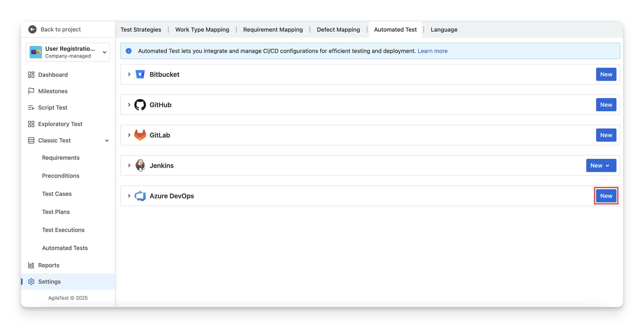Expand the Bitbucket section chevron
Screen dimensions: 644x328
129,75
